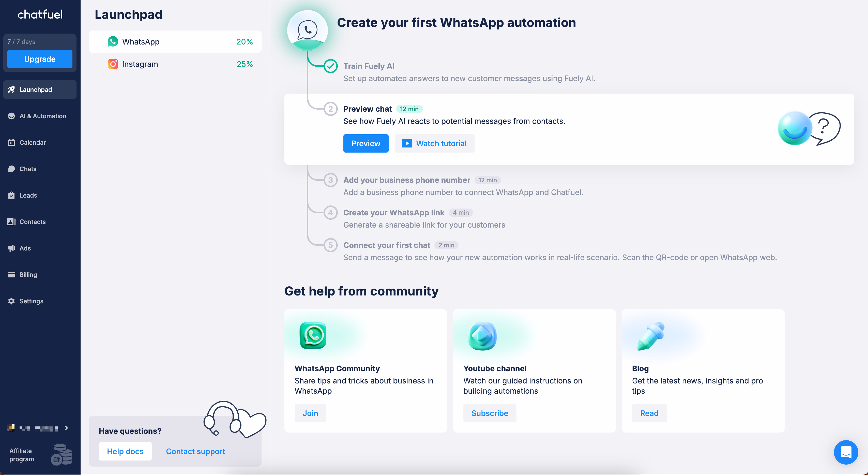Click the Blog pen icon

coord(651,336)
